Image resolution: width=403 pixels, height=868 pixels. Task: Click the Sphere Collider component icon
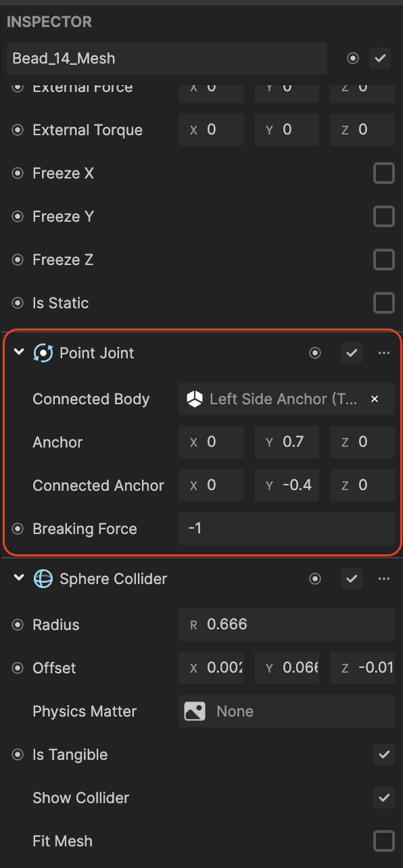pos(43,579)
